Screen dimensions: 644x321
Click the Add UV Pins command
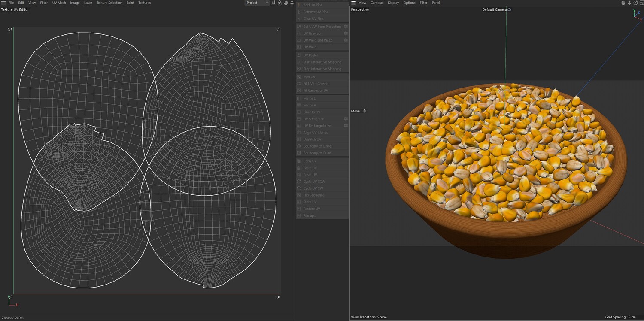322,5
